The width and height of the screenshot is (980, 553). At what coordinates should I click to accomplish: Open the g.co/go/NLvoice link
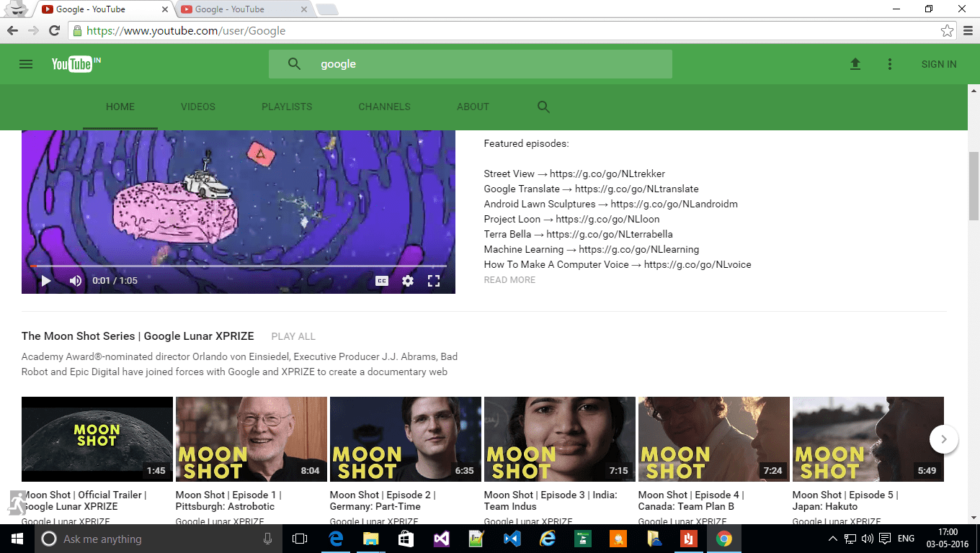698,264
